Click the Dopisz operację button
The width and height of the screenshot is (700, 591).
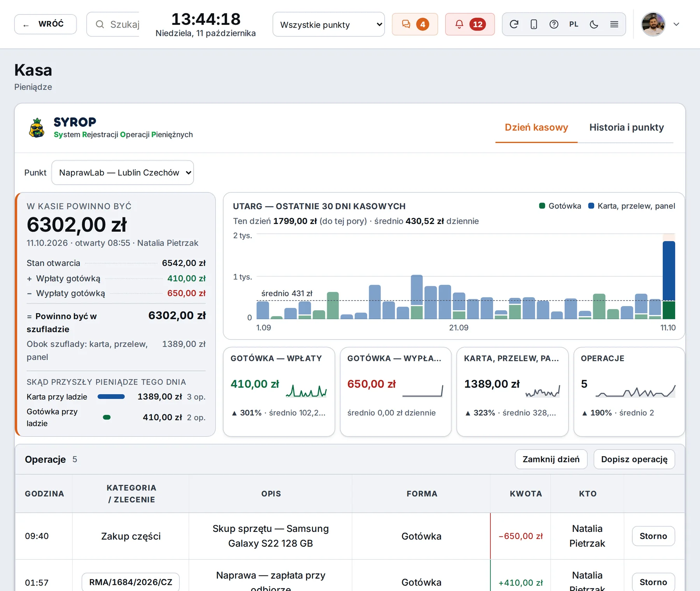[634, 459]
